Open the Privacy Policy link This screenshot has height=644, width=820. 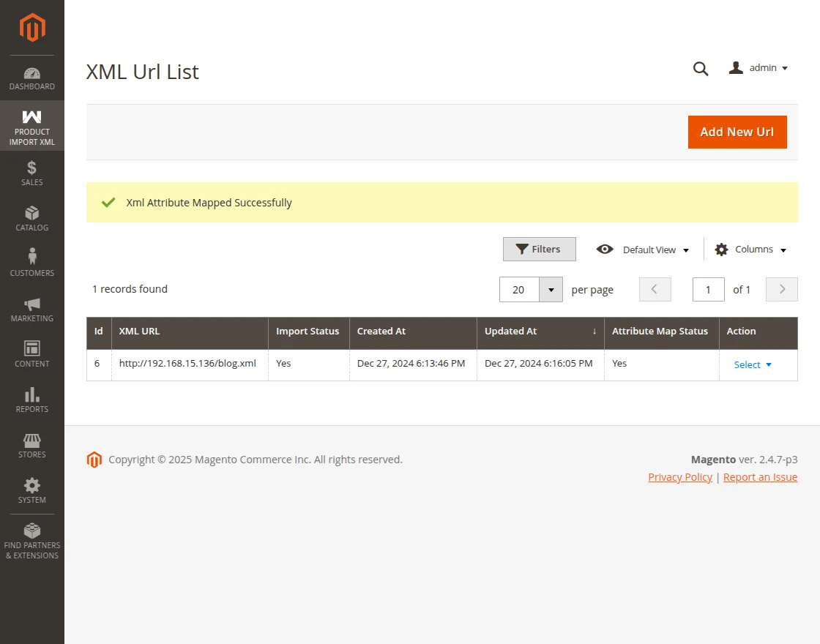(680, 477)
